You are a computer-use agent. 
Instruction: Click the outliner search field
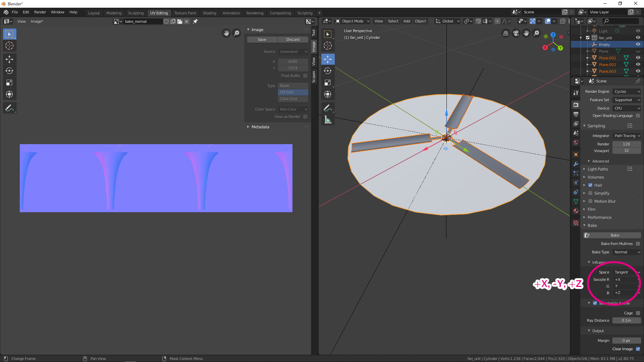pos(621,21)
